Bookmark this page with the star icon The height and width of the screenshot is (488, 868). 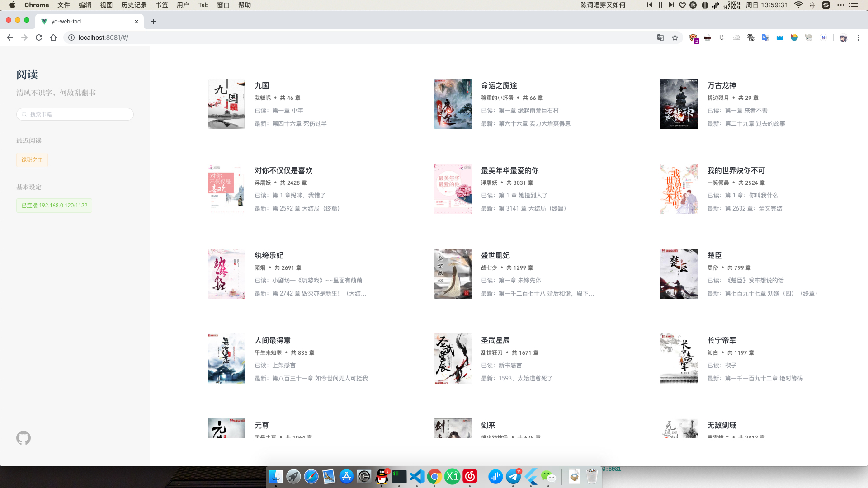[x=675, y=38]
